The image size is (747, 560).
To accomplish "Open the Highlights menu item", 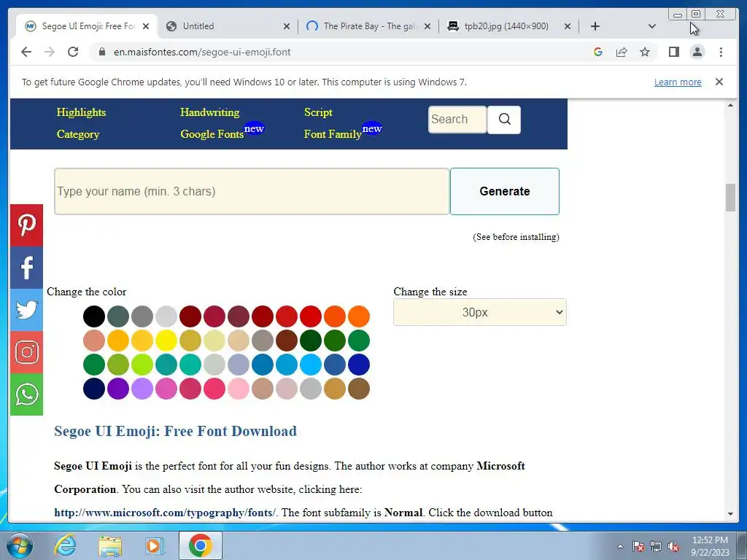I will pyautogui.click(x=81, y=112).
